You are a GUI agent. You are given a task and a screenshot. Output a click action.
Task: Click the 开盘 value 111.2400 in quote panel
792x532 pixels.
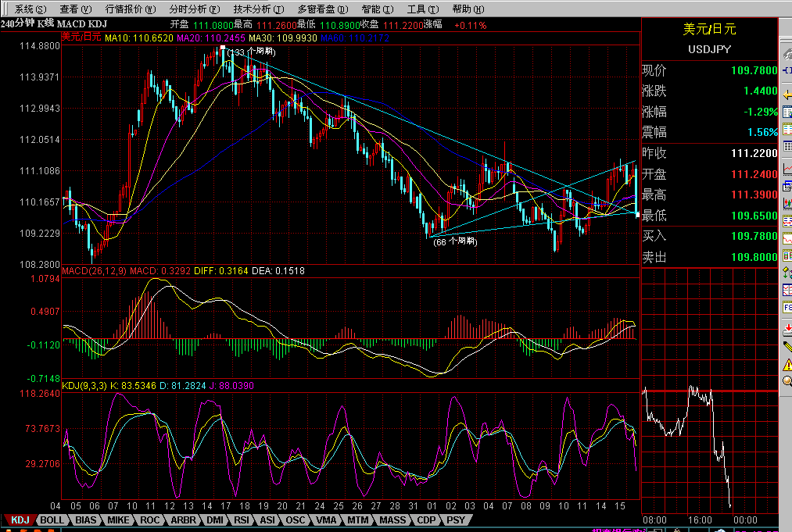click(754, 174)
